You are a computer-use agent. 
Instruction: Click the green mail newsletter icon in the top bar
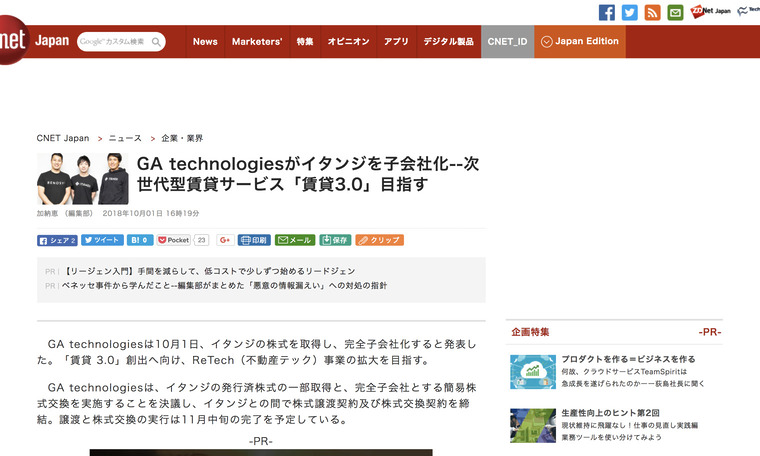click(x=676, y=12)
